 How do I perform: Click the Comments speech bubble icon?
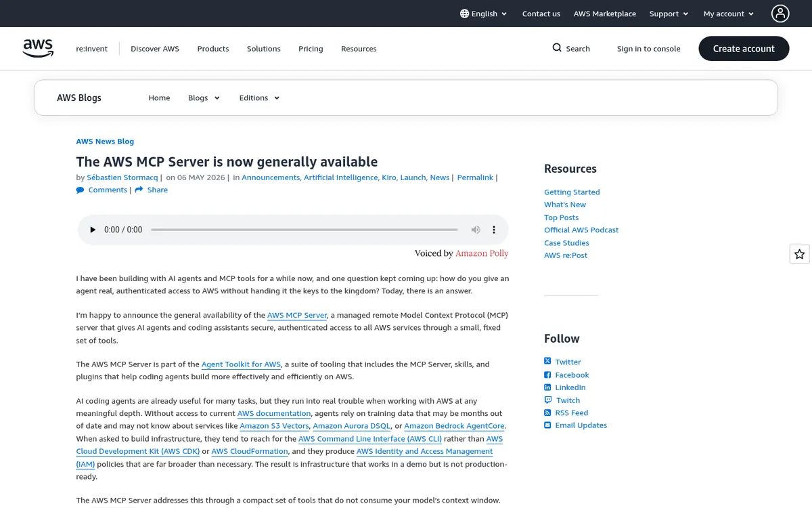pos(80,190)
